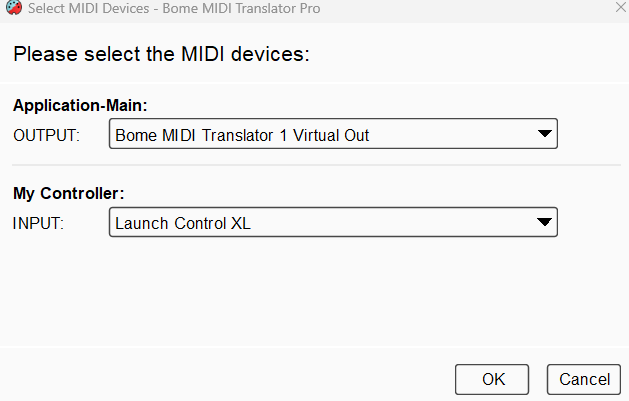Click the OUTPUT label

(x=47, y=136)
